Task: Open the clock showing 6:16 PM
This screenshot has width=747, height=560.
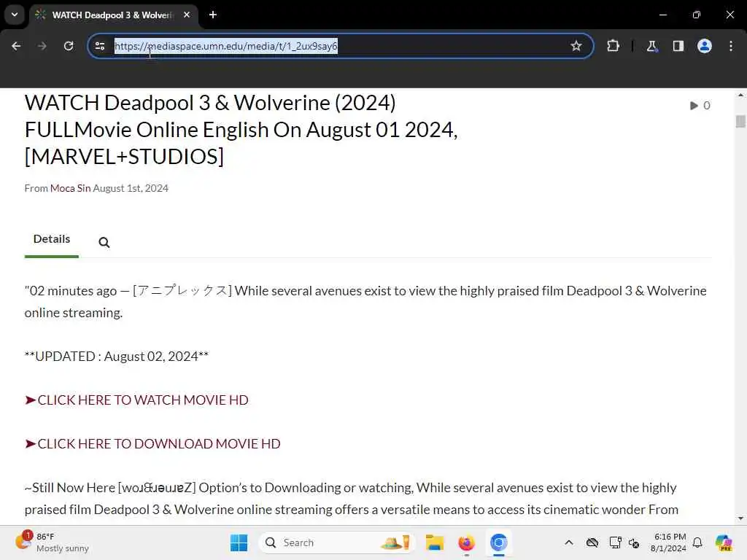Action: click(x=668, y=542)
